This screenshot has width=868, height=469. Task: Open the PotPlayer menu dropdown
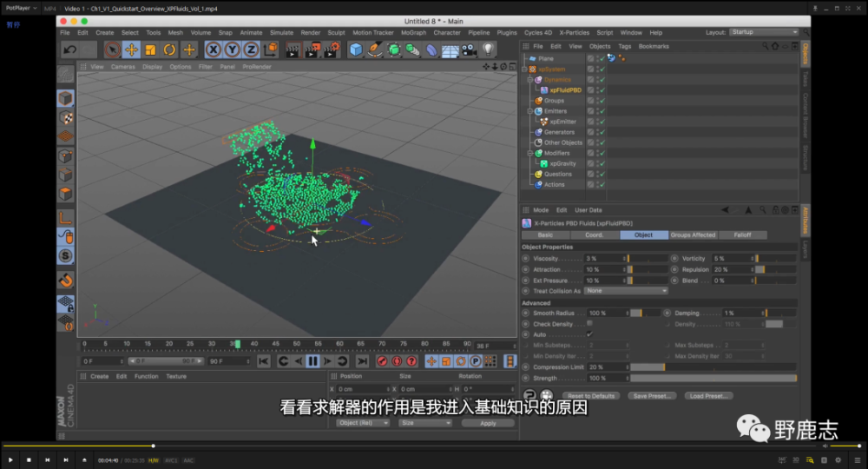coord(21,9)
